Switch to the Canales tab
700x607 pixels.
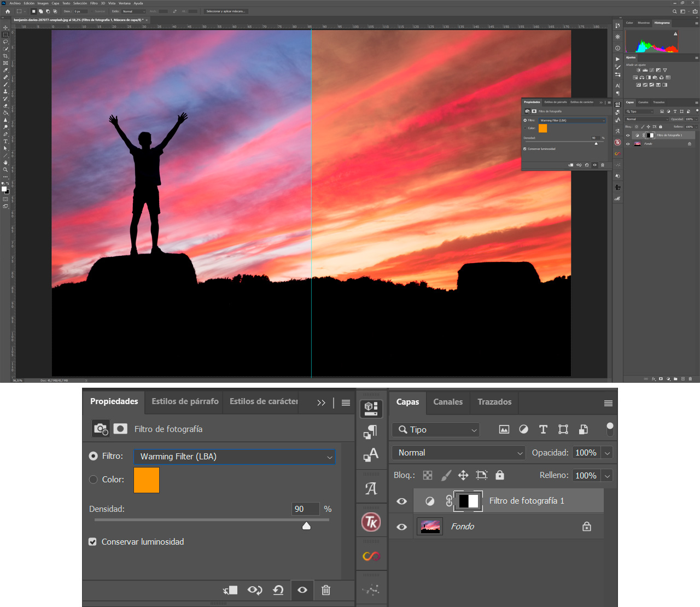pos(447,402)
